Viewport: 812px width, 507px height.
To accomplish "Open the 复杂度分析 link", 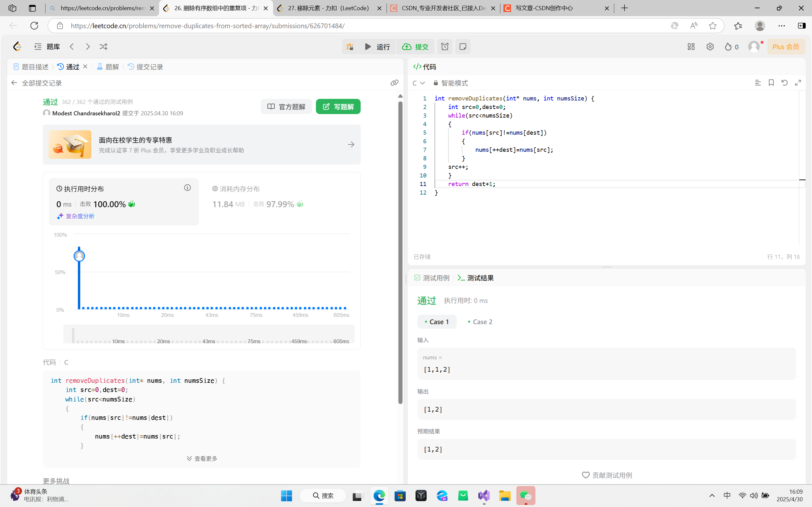I will (76, 216).
